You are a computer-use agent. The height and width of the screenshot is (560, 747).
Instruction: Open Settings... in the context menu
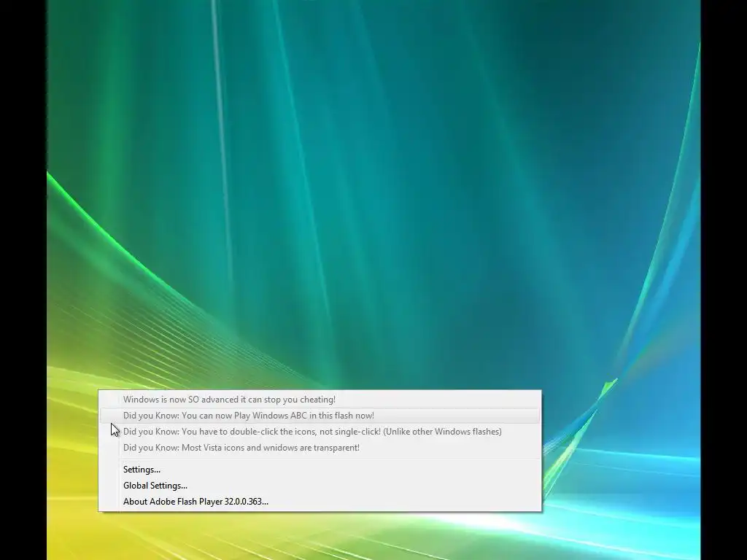(x=320, y=470)
